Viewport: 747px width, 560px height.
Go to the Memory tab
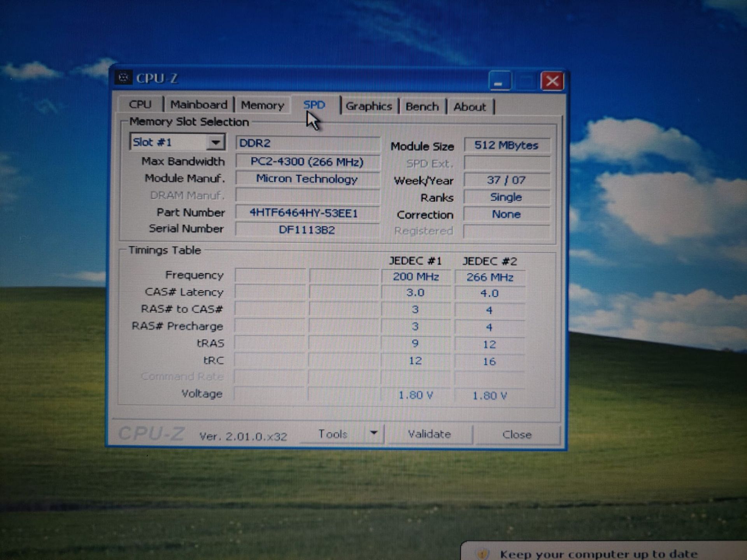coord(263,105)
